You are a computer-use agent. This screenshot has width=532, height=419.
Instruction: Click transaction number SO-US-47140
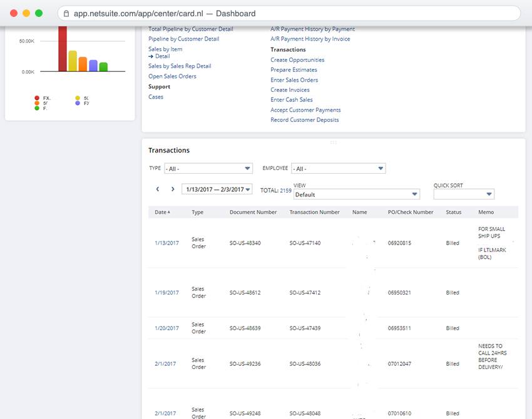click(305, 243)
